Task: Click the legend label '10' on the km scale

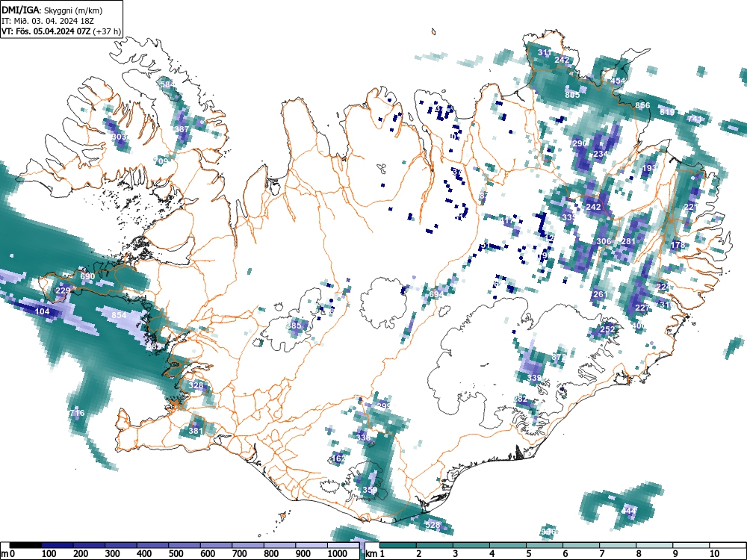Action: (714, 554)
